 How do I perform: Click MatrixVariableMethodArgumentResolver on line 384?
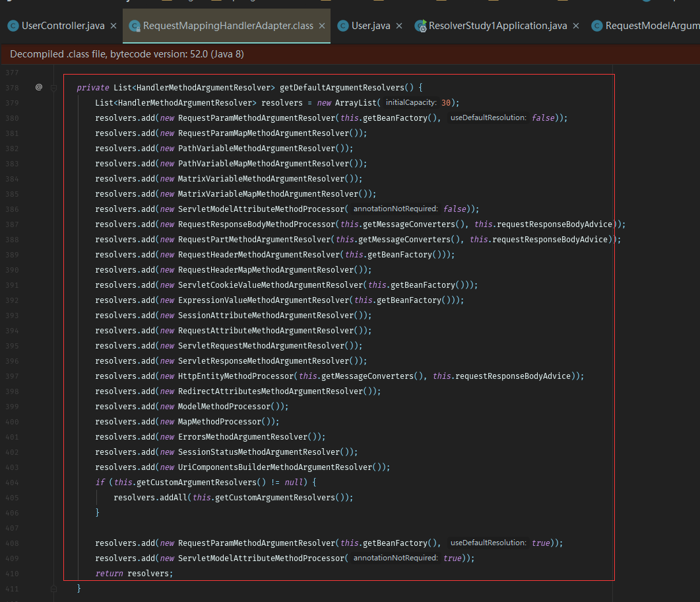pyautogui.click(x=261, y=179)
